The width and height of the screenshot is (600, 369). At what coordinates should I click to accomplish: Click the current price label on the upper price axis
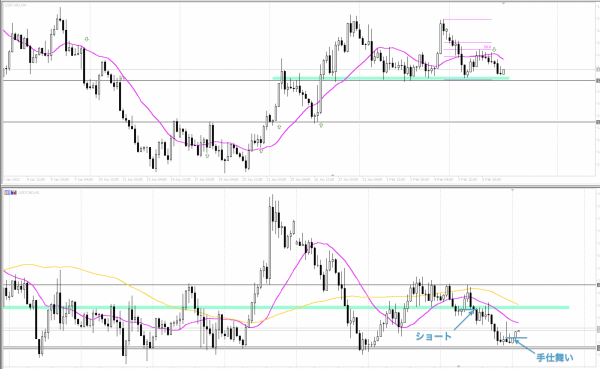tap(598, 69)
